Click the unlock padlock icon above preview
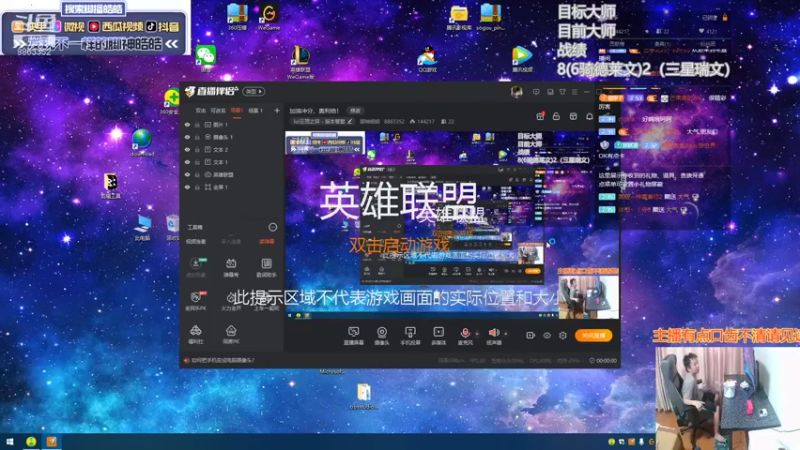The width and height of the screenshot is (800, 450). (556, 116)
